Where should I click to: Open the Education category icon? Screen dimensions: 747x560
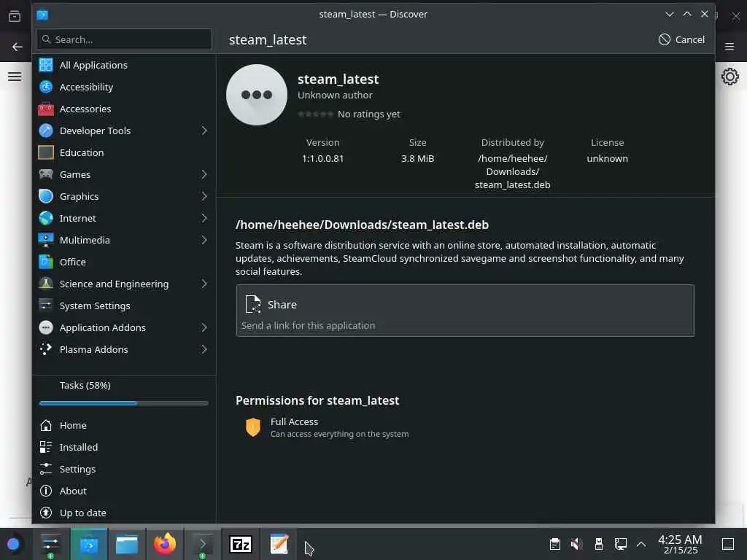point(46,152)
